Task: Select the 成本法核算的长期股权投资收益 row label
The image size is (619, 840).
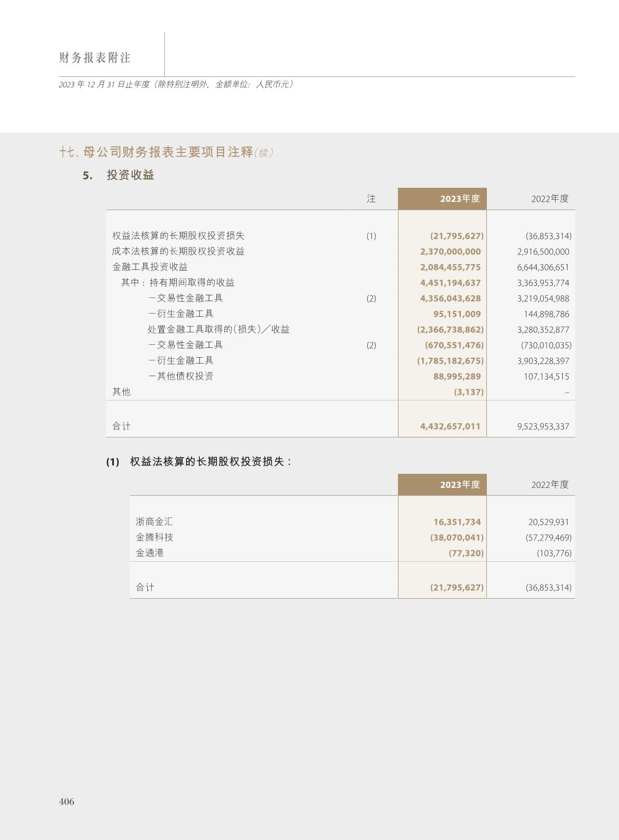Action: pos(178,251)
